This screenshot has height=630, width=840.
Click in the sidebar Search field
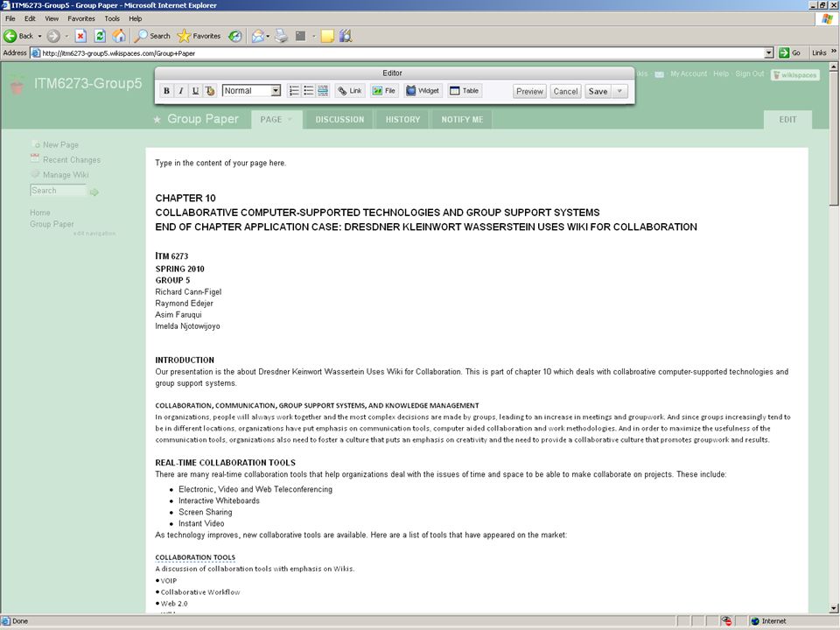click(x=58, y=191)
